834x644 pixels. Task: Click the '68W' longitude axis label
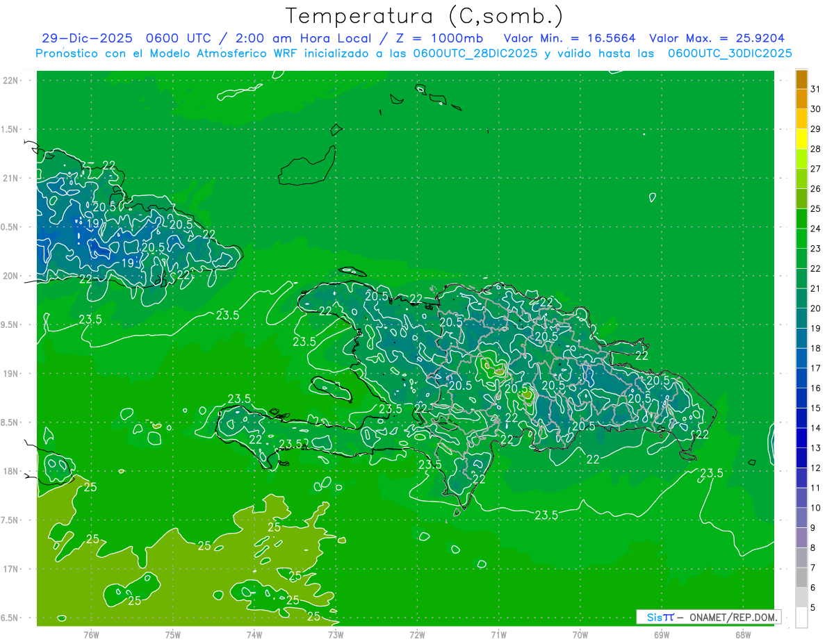[x=743, y=634]
